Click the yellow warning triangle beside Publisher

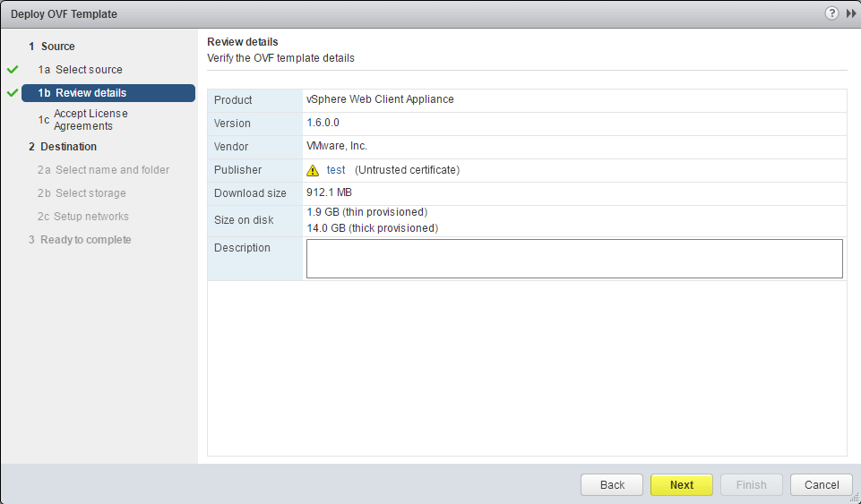click(x=313, y=171)
